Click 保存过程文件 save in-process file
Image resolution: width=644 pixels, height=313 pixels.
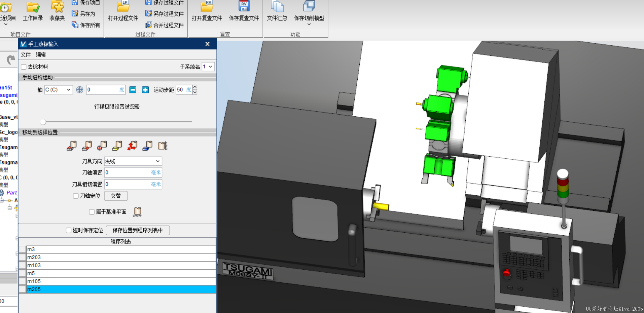point(165,3)
